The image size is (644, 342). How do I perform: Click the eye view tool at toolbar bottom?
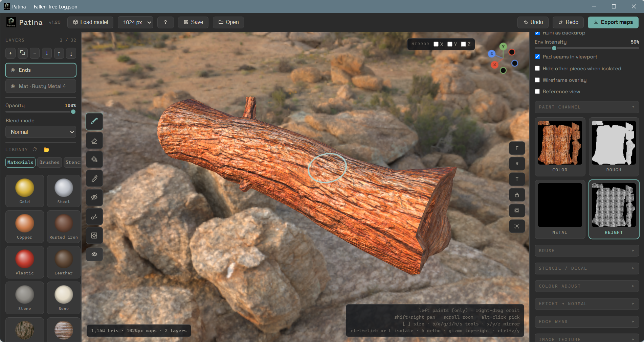click(94, 254)
